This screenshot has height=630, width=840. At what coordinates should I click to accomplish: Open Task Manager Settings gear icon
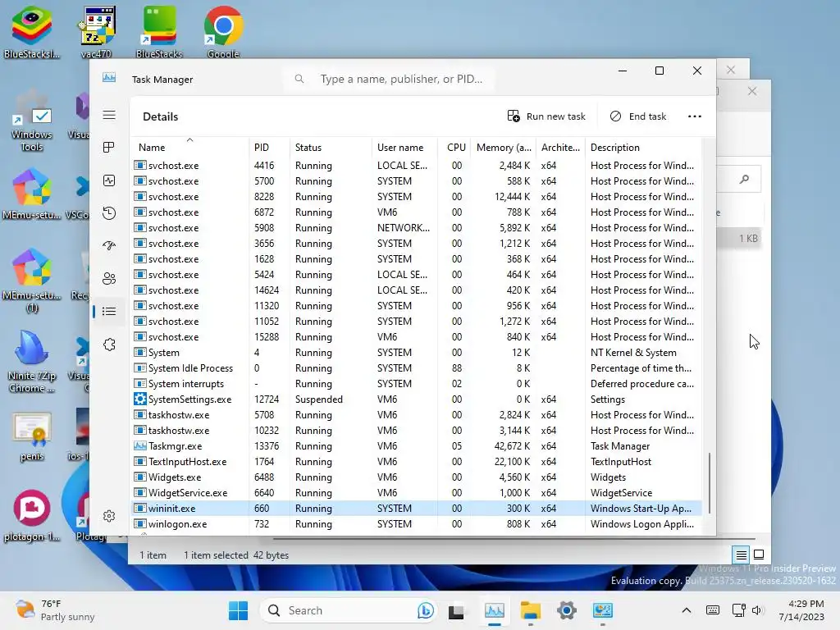point(109,516)
